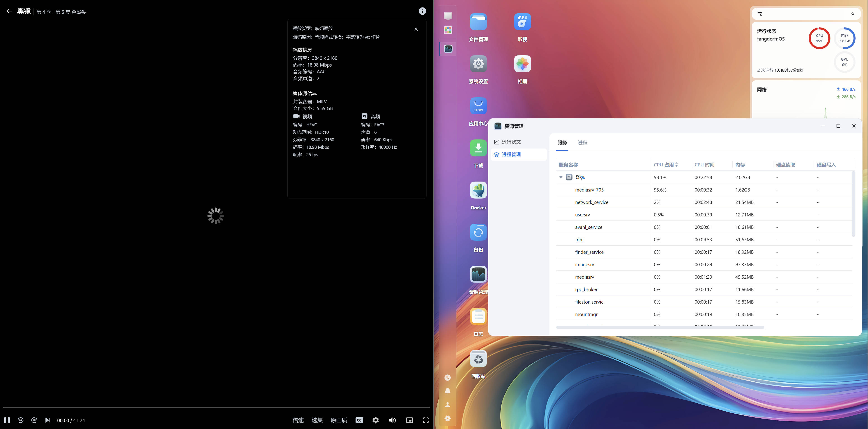This screenshot has height=429, width=868.
Task: Collapse the system status widget panel
Action: tap(853, 14)
